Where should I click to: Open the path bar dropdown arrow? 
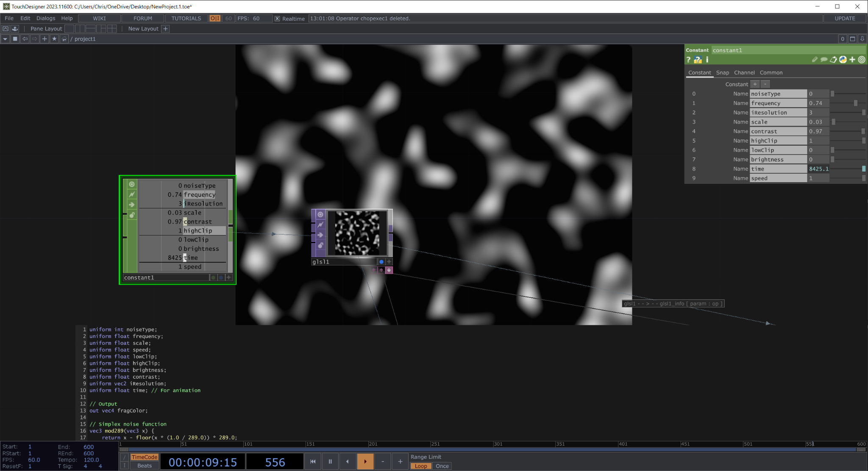pyautogui.click(x=5, y=39)
